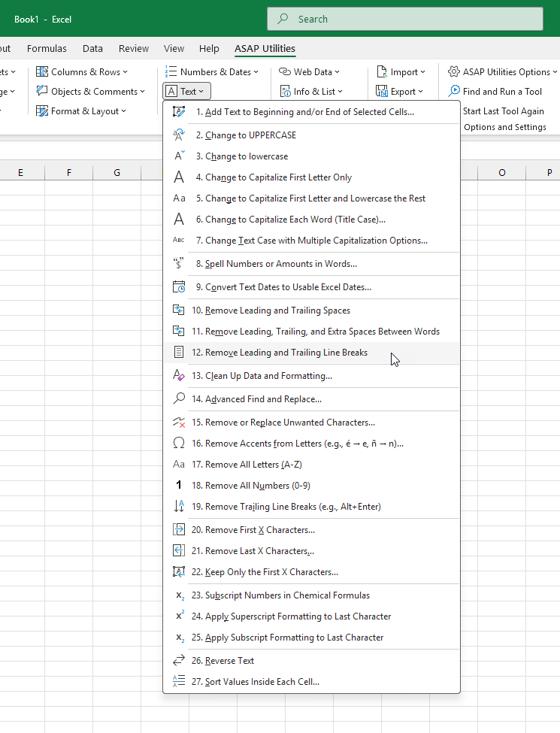Click the Clean Up Data and Formatting icon
Viewport: 560px width, 733px height.
(x=179, y=376)
